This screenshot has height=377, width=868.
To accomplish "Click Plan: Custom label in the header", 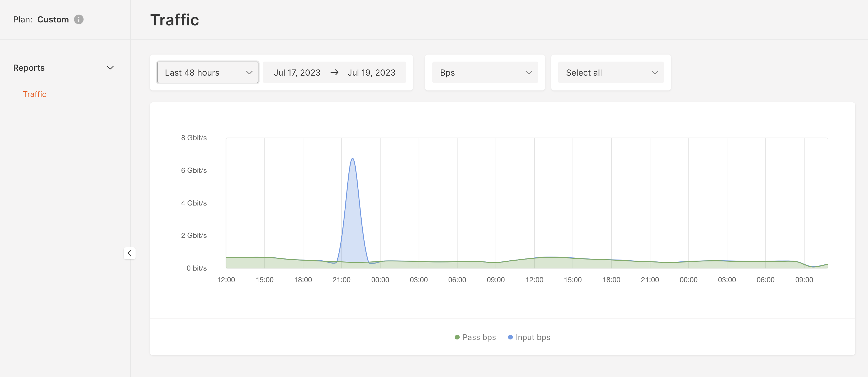I will (x=41, y=19).
